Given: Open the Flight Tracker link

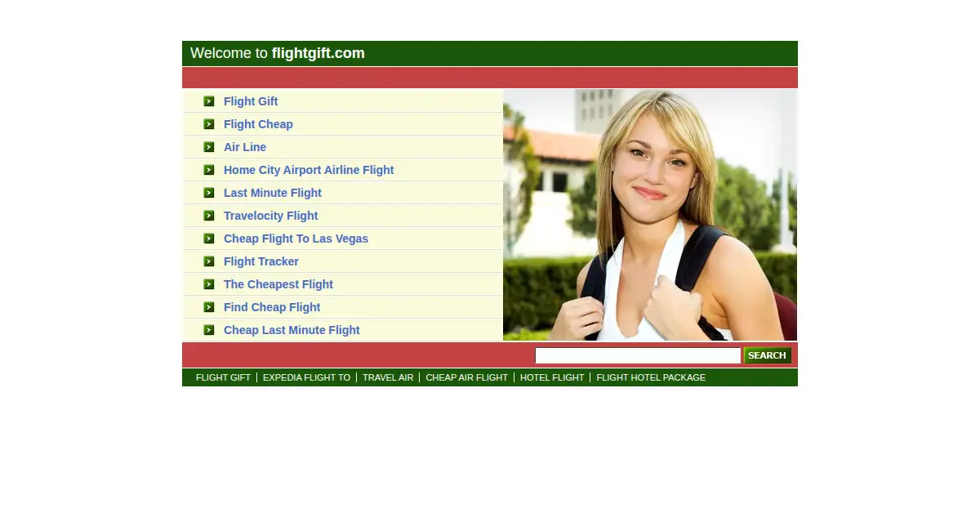Looking at the screenshot, I should pyautogui.click(x=261, y=261).
